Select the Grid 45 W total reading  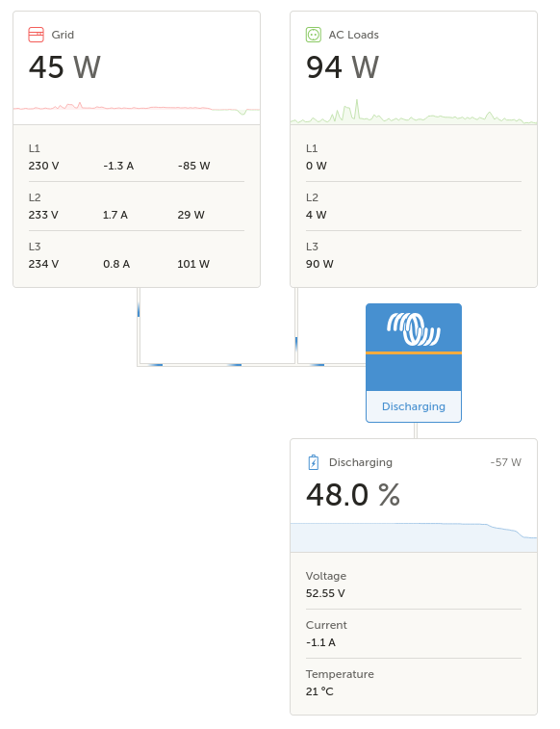[64, 67]
